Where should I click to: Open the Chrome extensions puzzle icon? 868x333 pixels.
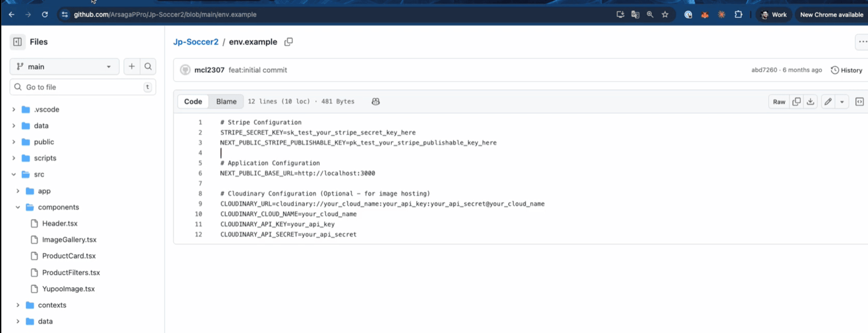[x=738, y=15]
